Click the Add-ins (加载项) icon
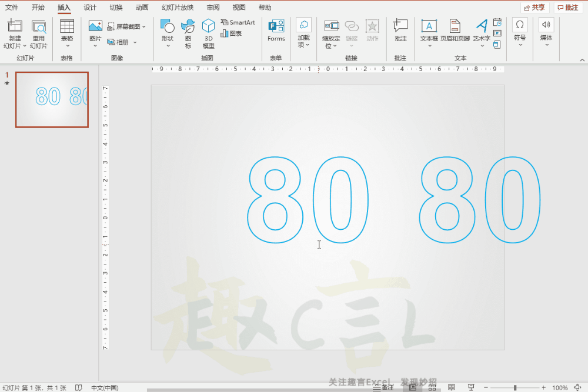The width and height of the screenshot is (588, 392). point(304,25)
